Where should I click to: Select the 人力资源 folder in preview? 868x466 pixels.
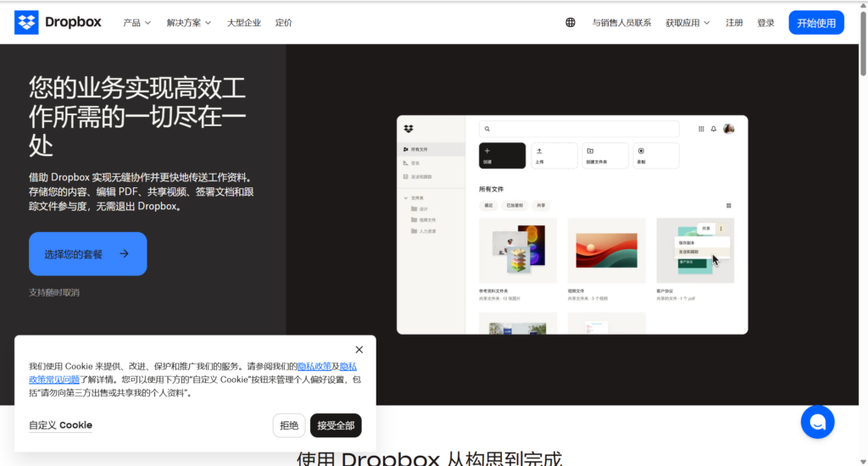point(424,231)
